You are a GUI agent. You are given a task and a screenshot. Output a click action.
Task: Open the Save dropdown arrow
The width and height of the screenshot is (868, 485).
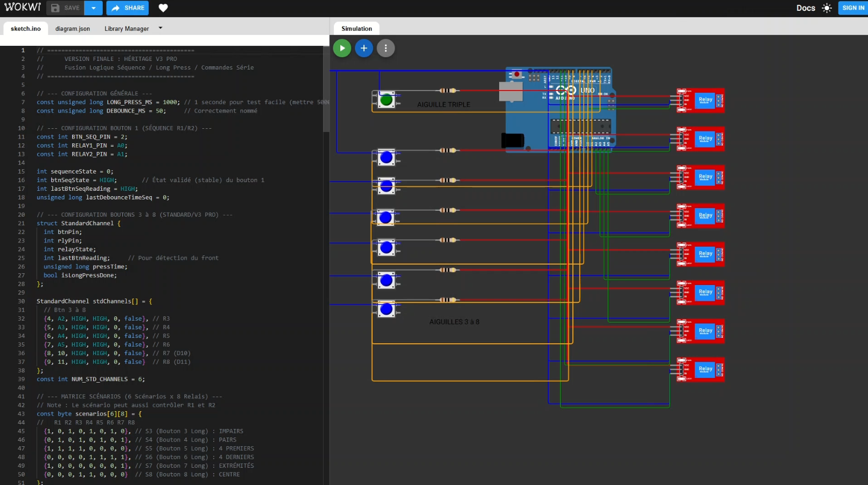pos(94,8)
